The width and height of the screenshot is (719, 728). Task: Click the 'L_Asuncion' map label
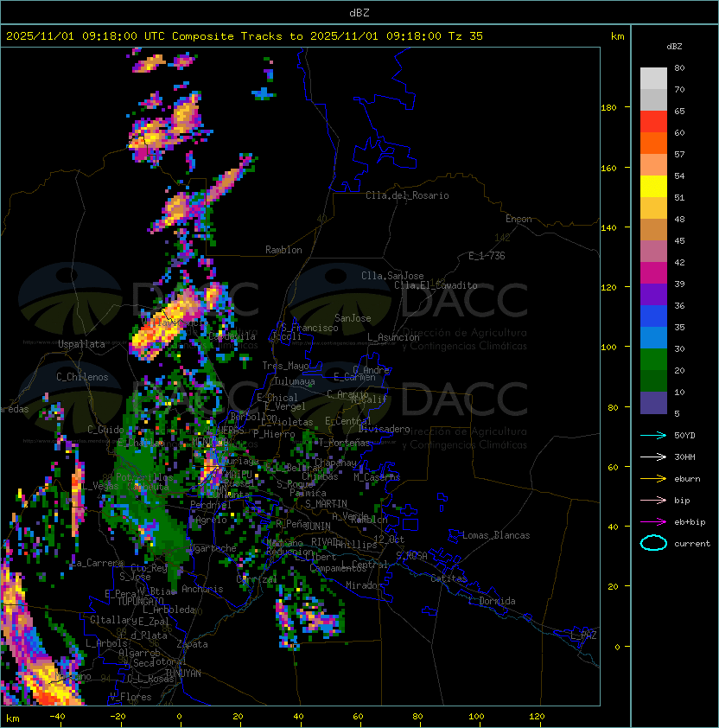pyautogui.click(x=393, y=337)
